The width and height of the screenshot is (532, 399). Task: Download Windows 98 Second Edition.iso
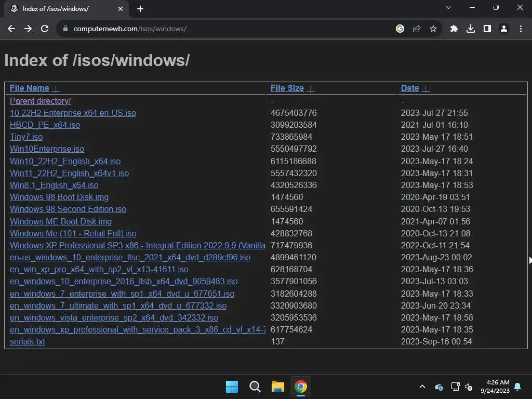pyautogui.click(x=68, y=209)
